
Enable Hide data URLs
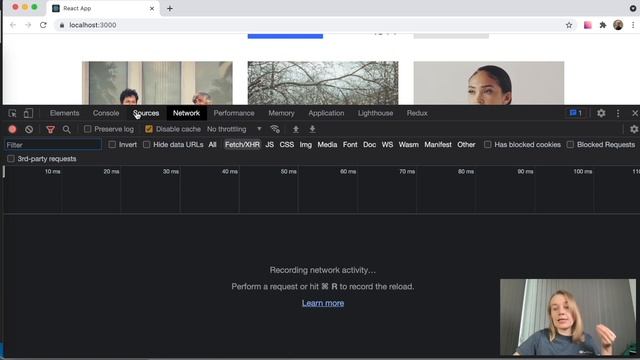pyautogui.click(x=147, y=144)
